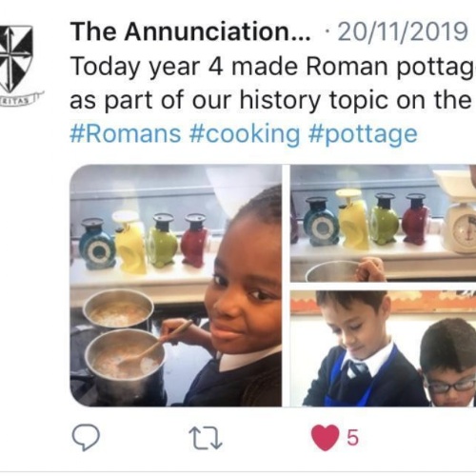The width and height of the screenshot is (476, 476).
Task: Open photo of two boys in aprons
Action: (383, 348)
